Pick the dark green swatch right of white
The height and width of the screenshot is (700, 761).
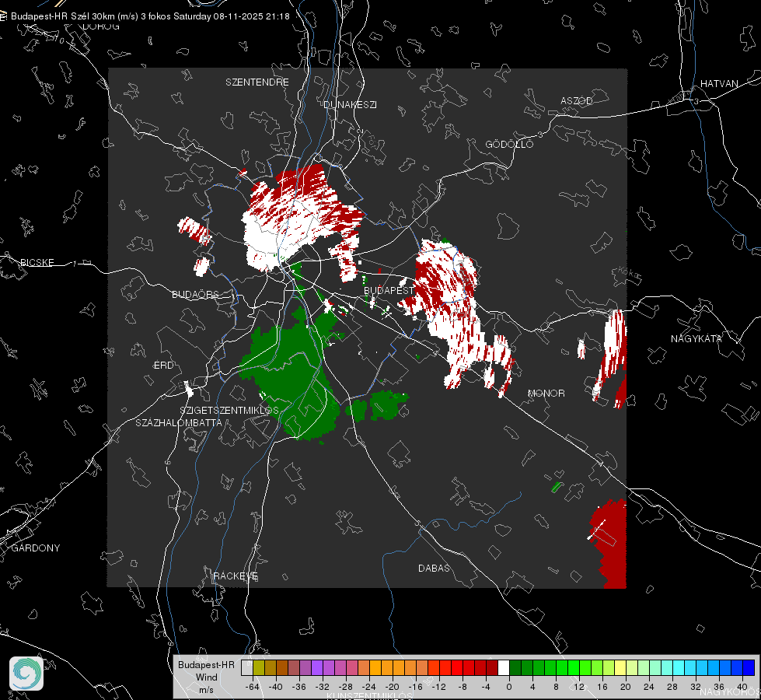[x=515, y=668]
